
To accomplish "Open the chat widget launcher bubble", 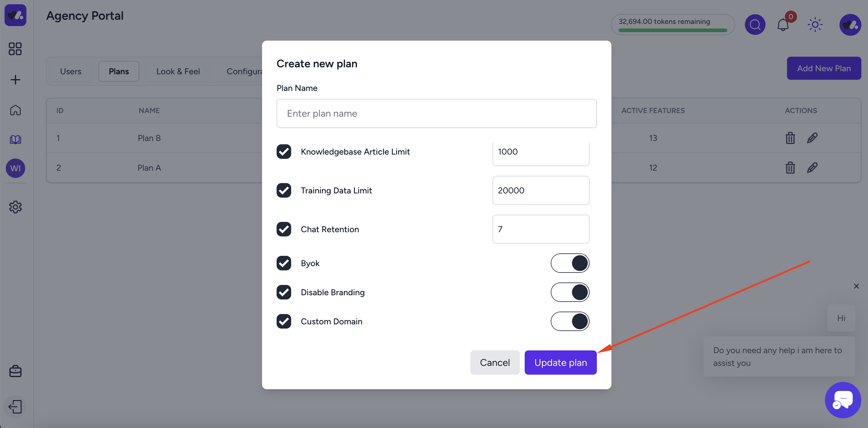I will point(843,400).
